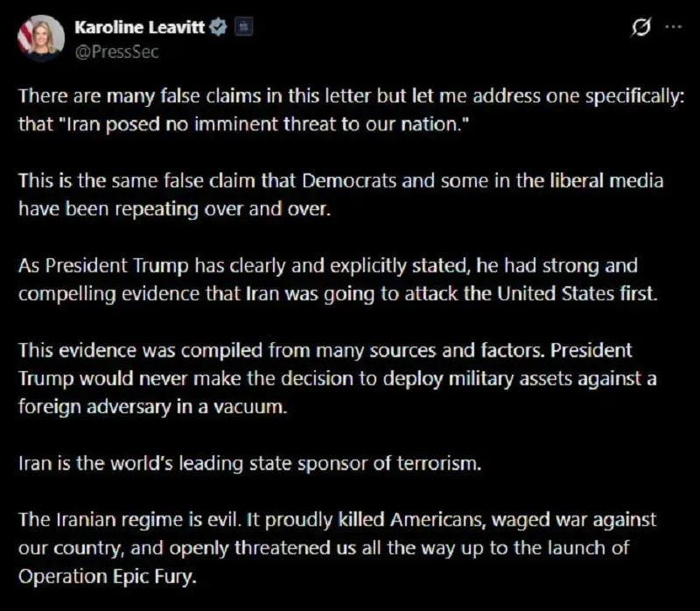Click the Karoline Leavitt display name

click(x=140, y=27)
